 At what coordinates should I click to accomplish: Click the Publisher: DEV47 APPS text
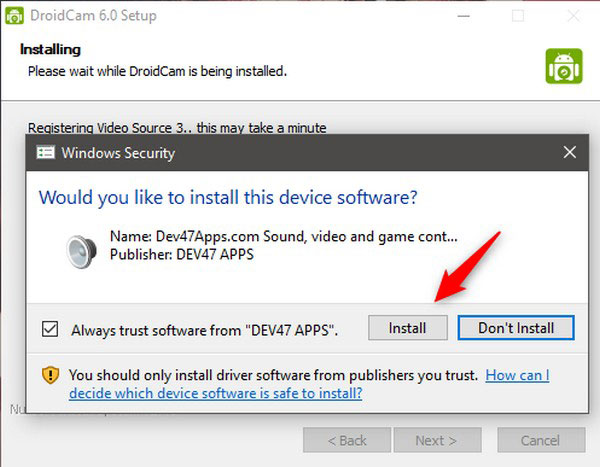click(182, 255)
